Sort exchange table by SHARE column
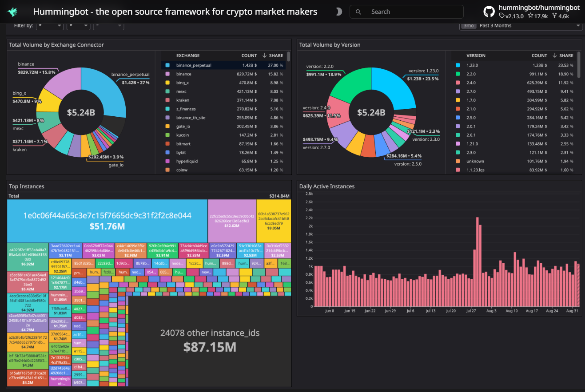The image size is (585, 392). pyautogui.click(x=275, y=55)
